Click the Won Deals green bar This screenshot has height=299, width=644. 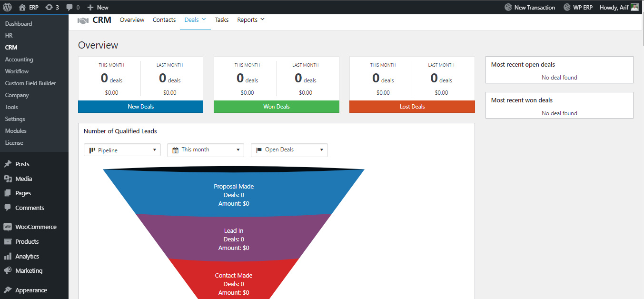(x=277, y=107)
